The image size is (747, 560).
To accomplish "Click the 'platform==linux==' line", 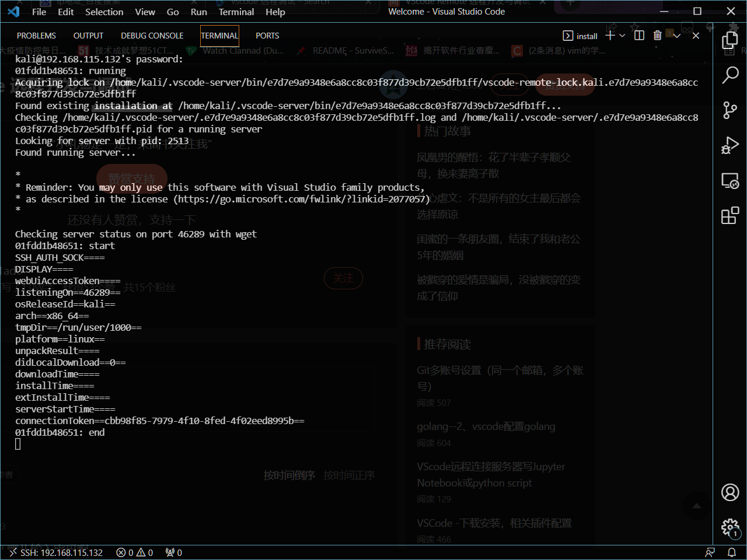I will click(x=60, y=339).
